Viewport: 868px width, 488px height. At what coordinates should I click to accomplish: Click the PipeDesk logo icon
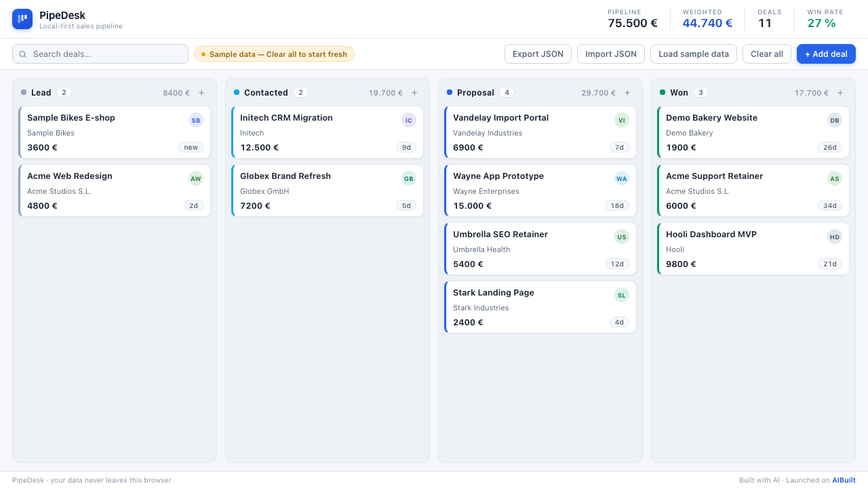click(x=22, y=19)
